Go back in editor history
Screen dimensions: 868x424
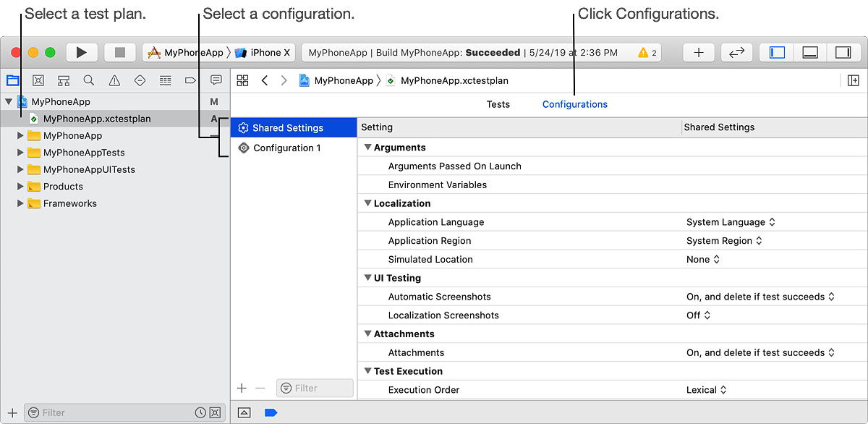point(265,80)
